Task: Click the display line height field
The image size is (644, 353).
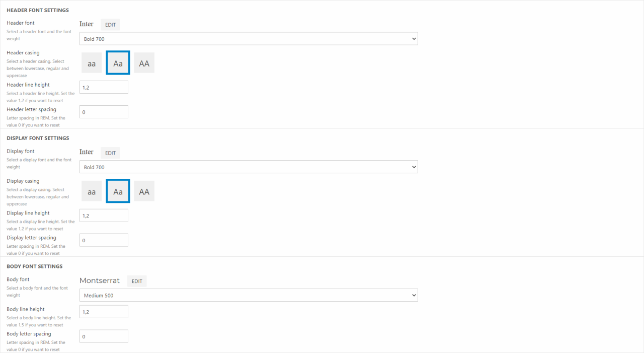Action: click(x=104, y=216)
